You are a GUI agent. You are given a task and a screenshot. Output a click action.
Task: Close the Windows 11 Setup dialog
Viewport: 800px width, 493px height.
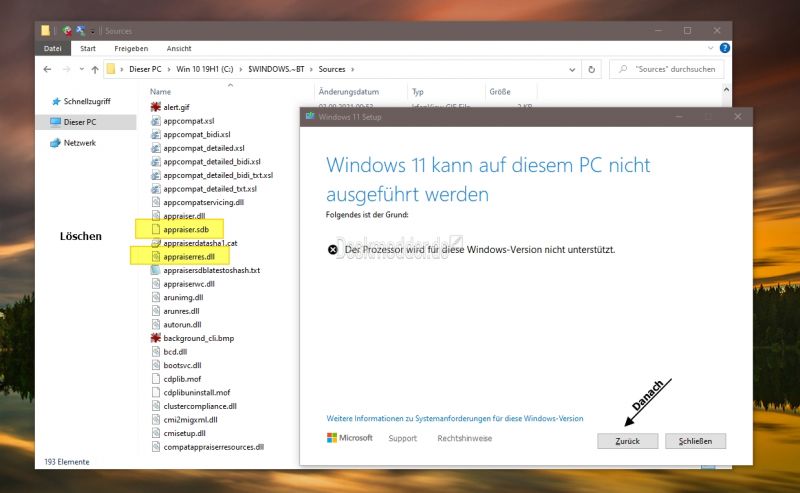(738, 116)
